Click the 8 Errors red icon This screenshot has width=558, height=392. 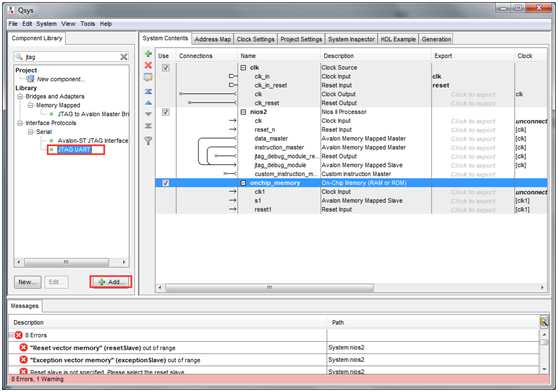pyautogui.click(x=19, y=335)
